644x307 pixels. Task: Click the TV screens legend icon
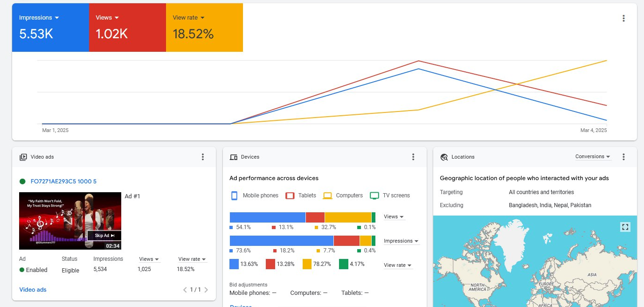tap(374, 195)
